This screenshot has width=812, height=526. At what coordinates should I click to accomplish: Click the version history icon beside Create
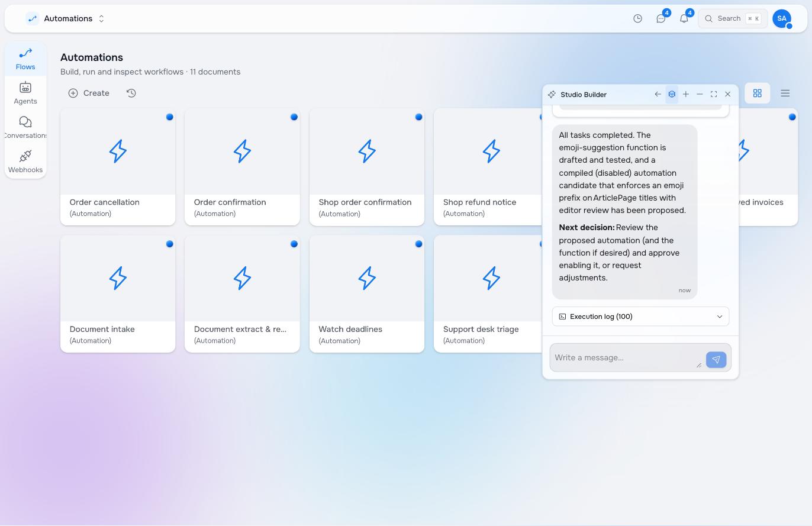(131, 93)
